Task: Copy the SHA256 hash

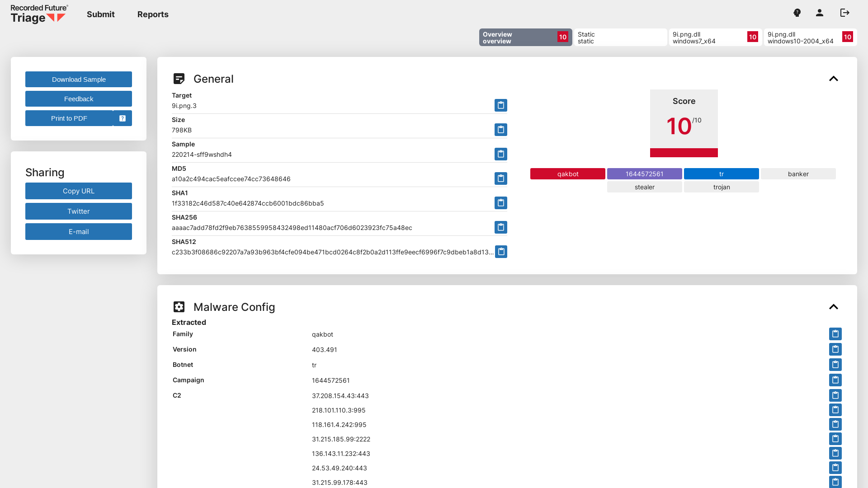Action: (x=500, y=227)
